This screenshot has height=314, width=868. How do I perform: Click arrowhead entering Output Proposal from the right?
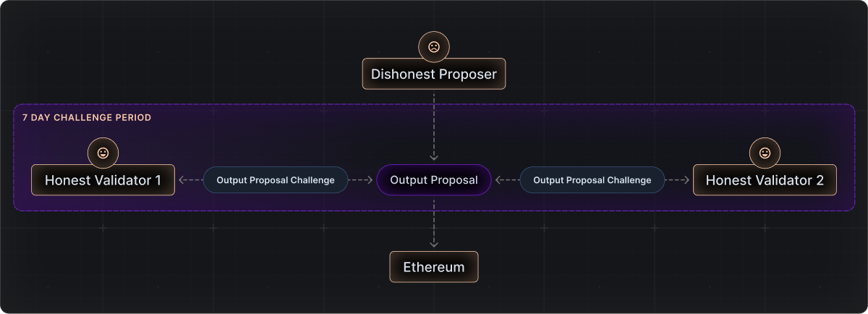pos(499,180)
